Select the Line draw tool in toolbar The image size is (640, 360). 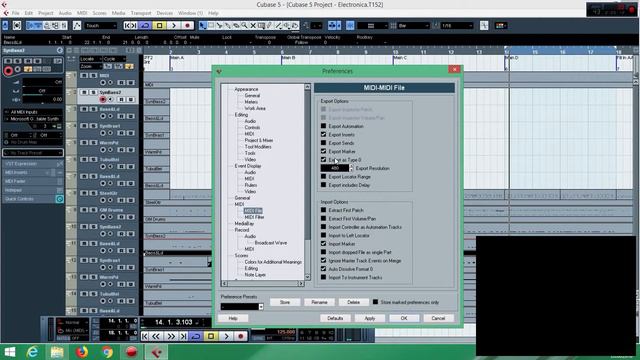(x=278, y=25)
